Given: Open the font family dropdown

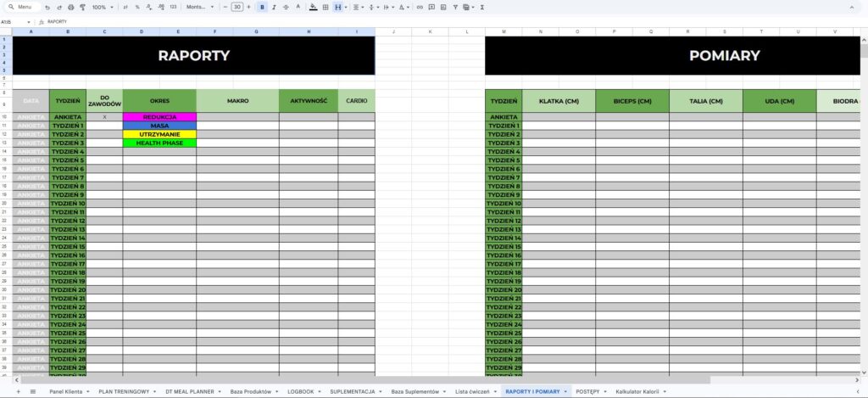Looking at the screenshot, I should tap(200, 7).
